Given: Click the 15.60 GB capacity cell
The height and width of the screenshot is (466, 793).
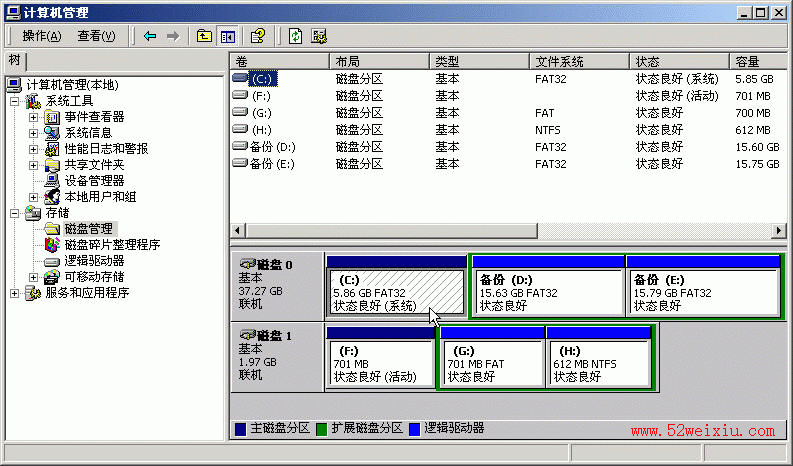Looking at the screenshot, I should pos(757,147).
